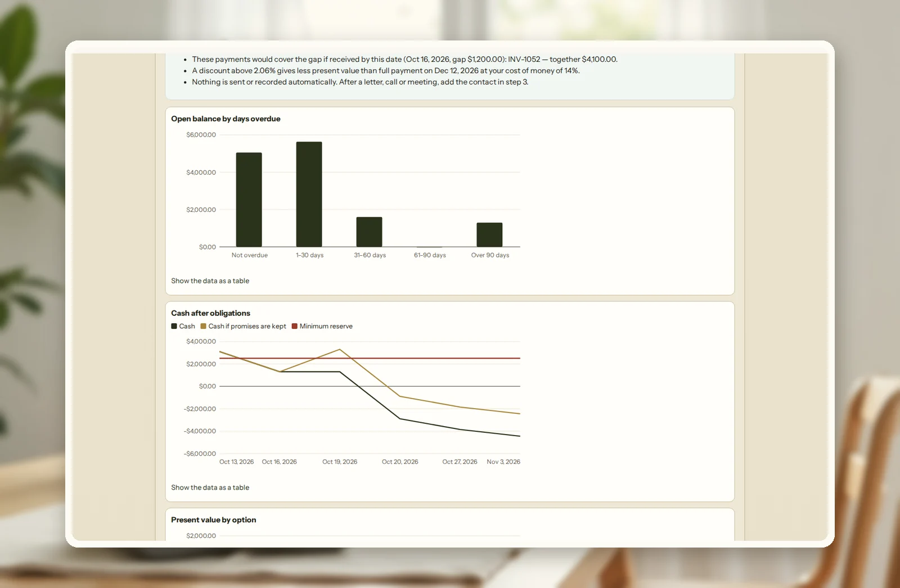
Task: Click the '61-90 days' axis label
Action: click(x=430, y=255)
